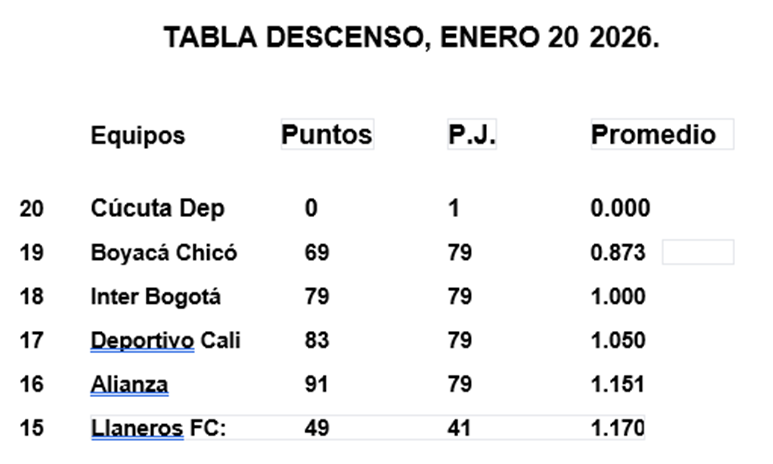The width and height of the screenshot is (773, 464).
Task: Click position number 20
Action: point(32,209)
